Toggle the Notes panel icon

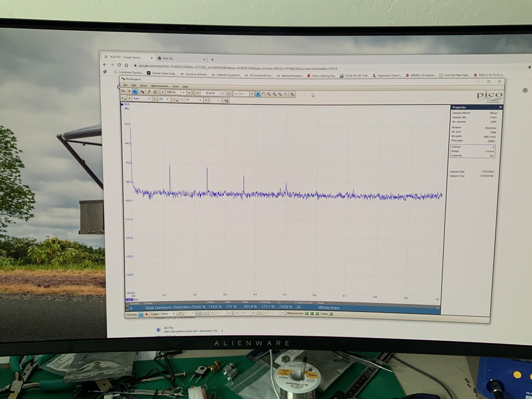[331, 314]
